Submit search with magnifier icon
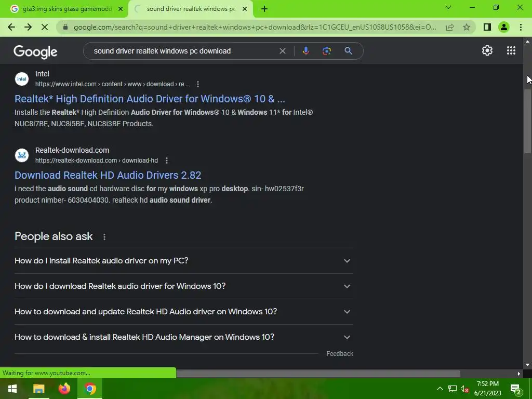Image resolution: width=532 pixels, height=399 pixels. coord(348,51)
